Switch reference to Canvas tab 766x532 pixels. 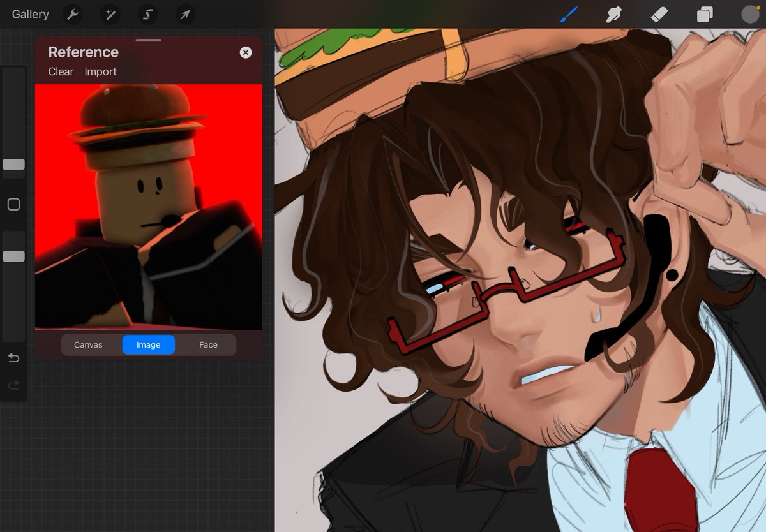pos(88,345)
